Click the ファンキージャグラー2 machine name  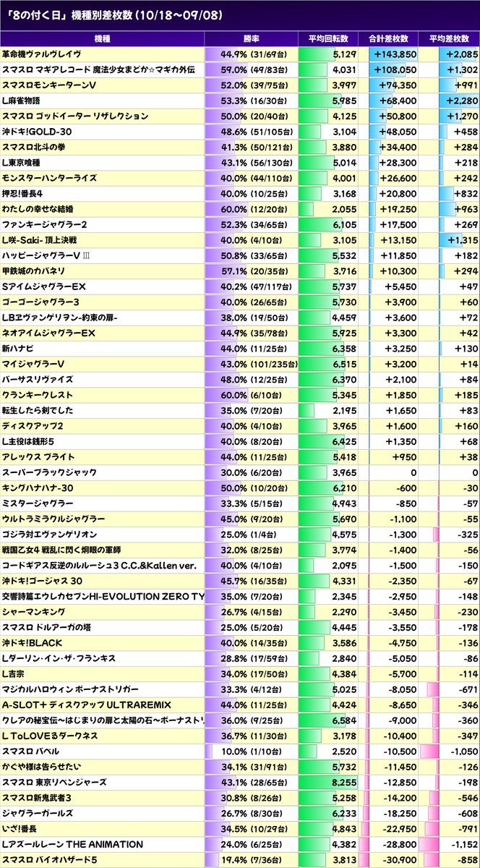tap(45, 224)
